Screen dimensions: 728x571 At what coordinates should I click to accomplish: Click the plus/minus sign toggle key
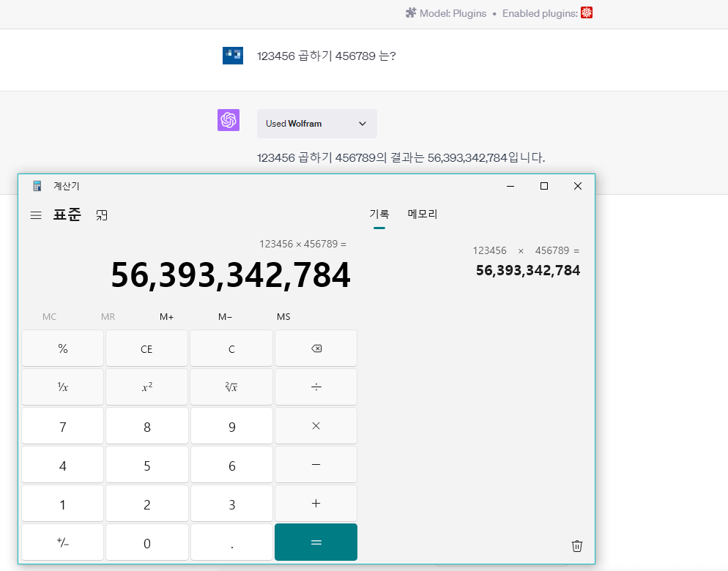[x=63, y=542]
